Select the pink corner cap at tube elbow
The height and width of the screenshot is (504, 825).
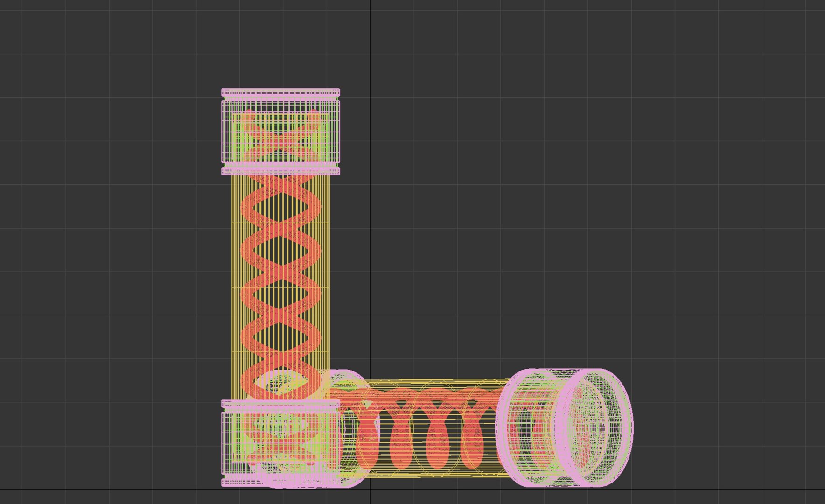pyautogui.click(x=280, y=443)
